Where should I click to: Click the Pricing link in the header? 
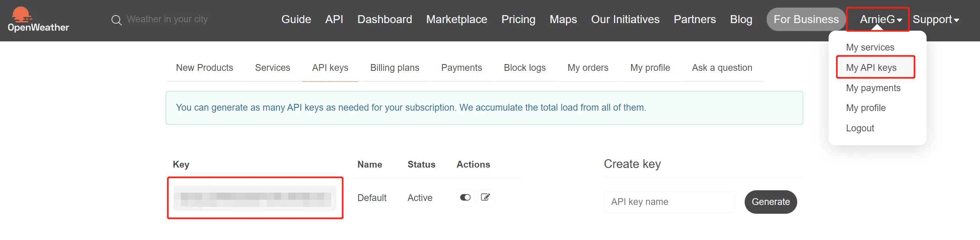(518, 19)
